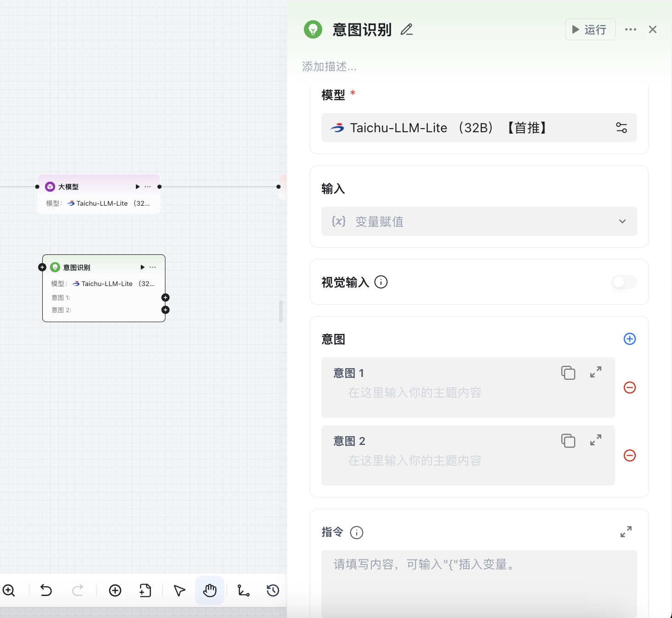Viewport: 672px width, 618px height.
Task: Open version history clock icon
Action: tap(273, 590)
